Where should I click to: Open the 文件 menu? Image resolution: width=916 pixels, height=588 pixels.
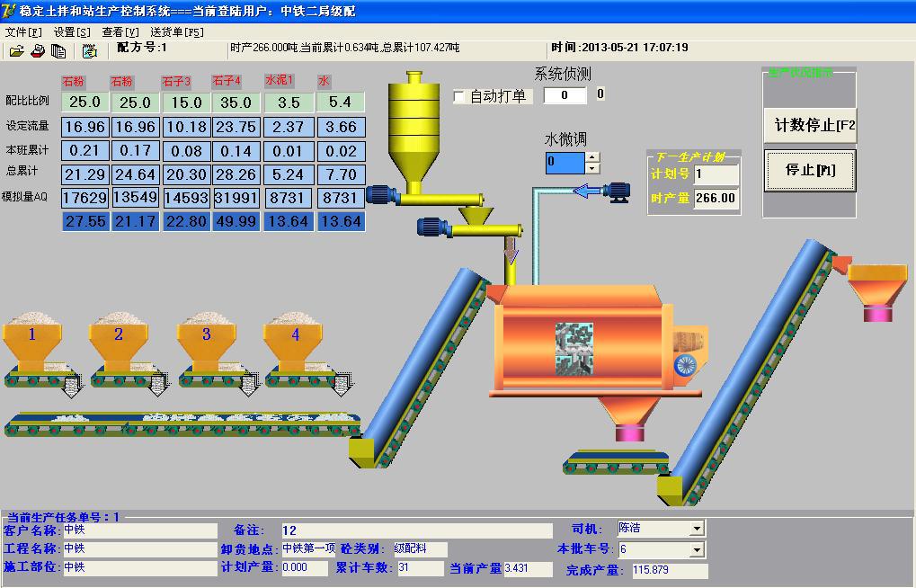pyautogui.click(x=23, y=31)
